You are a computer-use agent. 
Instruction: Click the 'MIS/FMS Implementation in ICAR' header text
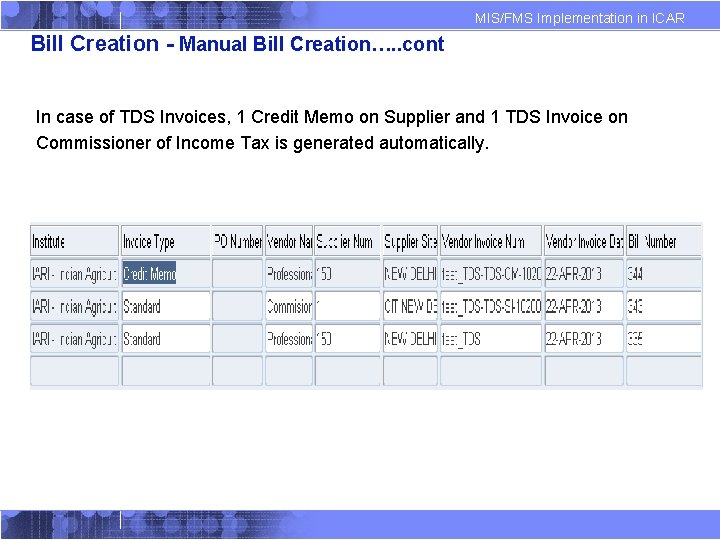point(579,18)
